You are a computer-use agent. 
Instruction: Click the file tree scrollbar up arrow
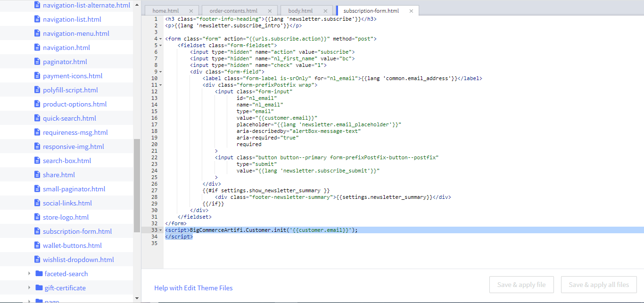tap(137, 4)
